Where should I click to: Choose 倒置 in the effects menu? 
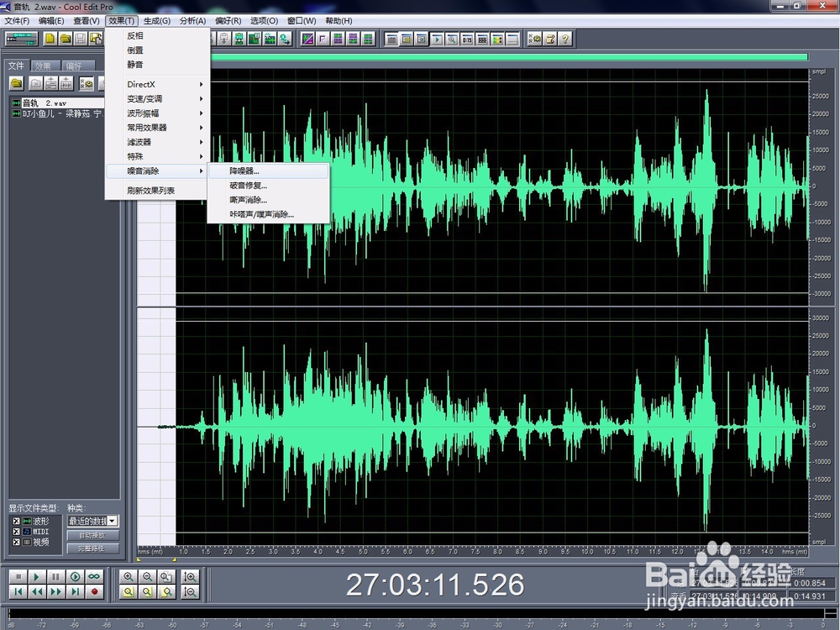coord(158,50)
